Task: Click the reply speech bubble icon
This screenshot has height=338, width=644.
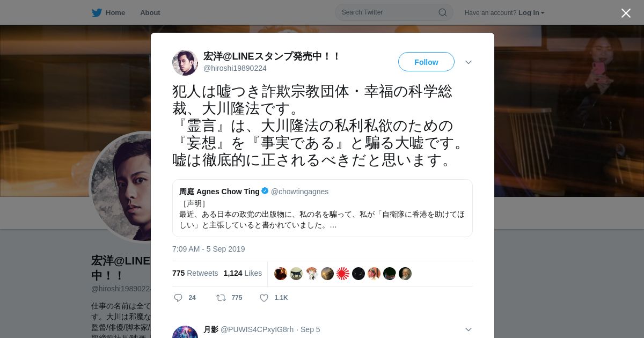Action: (178, 298)
